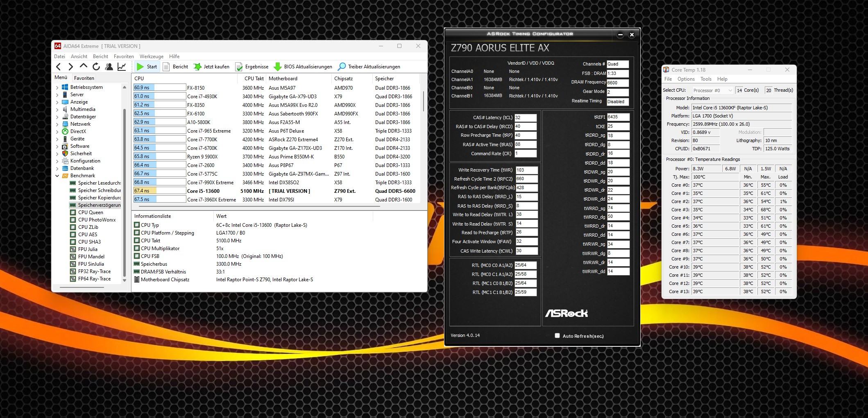
Task: Click the DRAM Frequency field
Action: coord(618,83)
